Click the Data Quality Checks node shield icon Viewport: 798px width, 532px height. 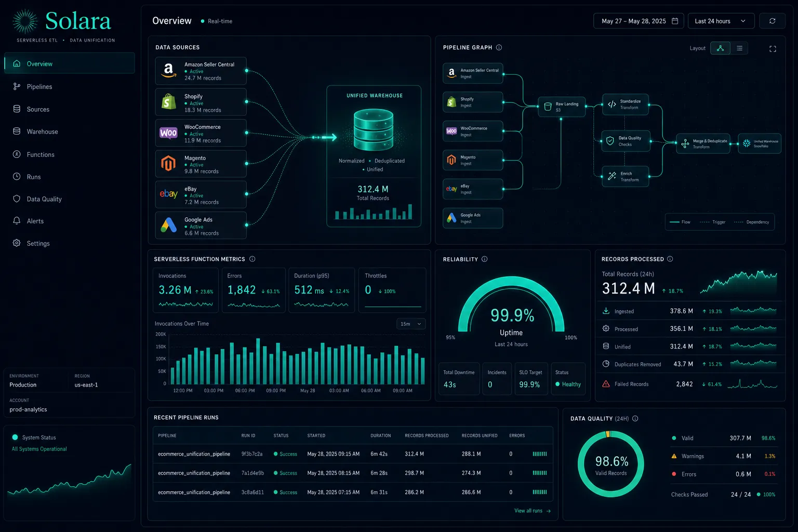click(610, 141)
